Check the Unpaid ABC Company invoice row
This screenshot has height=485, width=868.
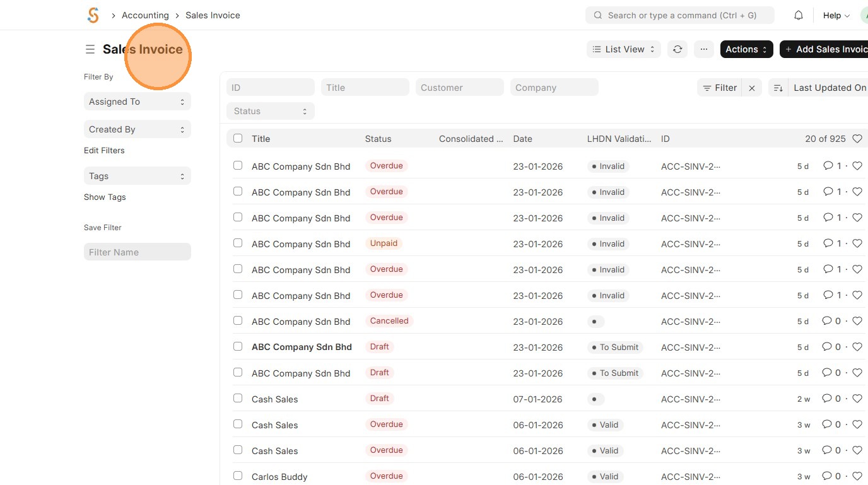[238, 243]
